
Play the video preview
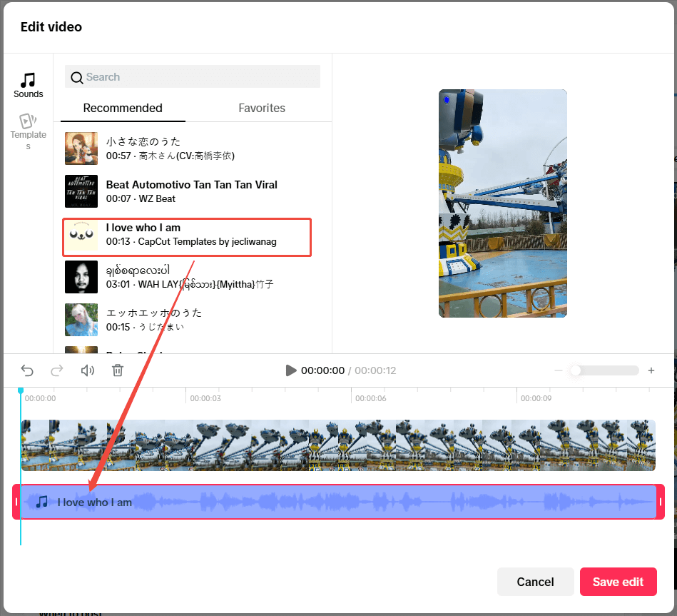(290, 370)
